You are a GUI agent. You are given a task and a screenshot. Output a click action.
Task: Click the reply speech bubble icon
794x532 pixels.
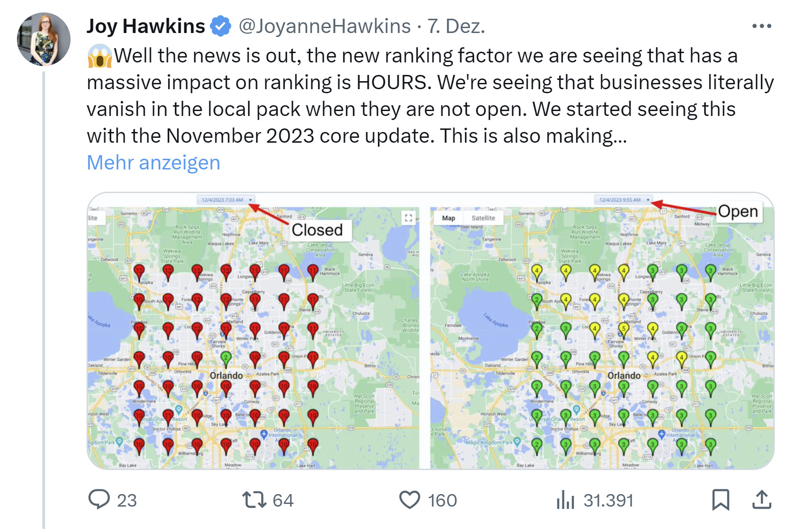pos(100,500)
